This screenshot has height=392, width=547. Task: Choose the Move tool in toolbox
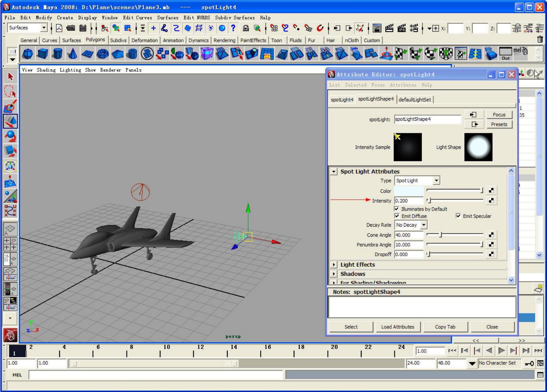tap(10, 121)
